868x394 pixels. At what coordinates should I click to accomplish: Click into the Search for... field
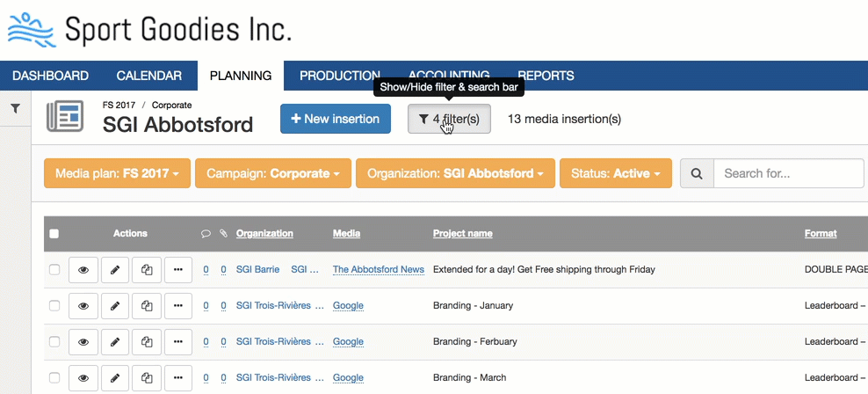789,173
